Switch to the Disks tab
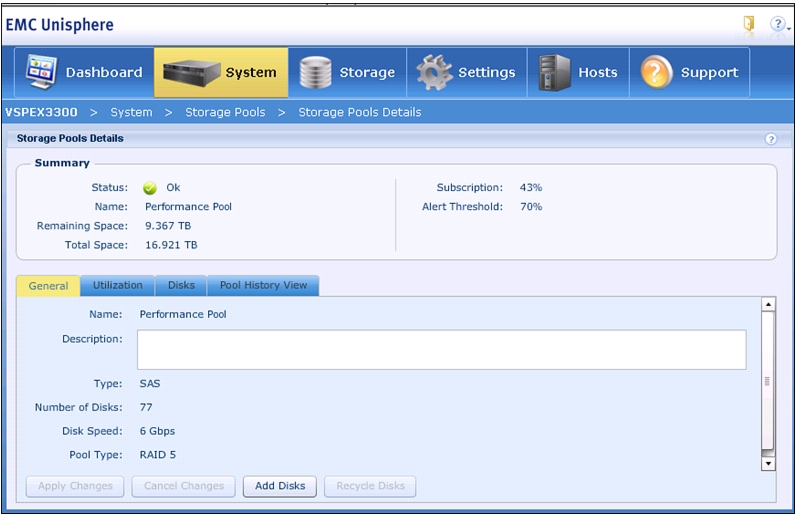 [x=181, y=286]
